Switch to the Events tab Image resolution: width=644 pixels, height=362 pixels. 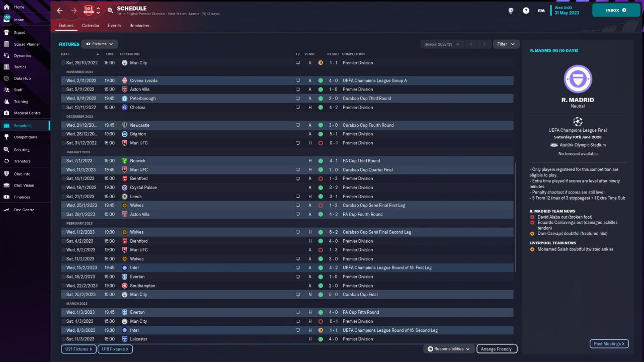[114, 26]
